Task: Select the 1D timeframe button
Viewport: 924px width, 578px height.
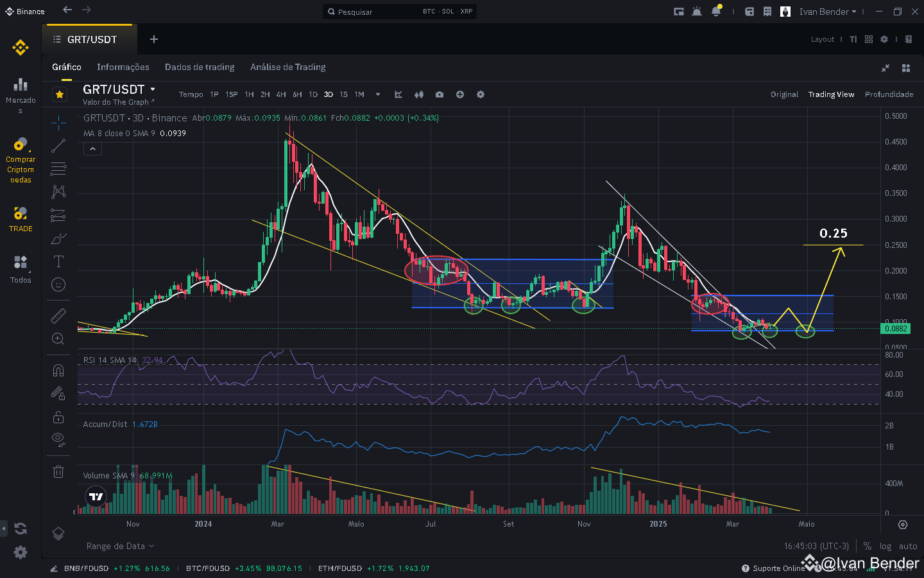Action: (x=313, y=94)
